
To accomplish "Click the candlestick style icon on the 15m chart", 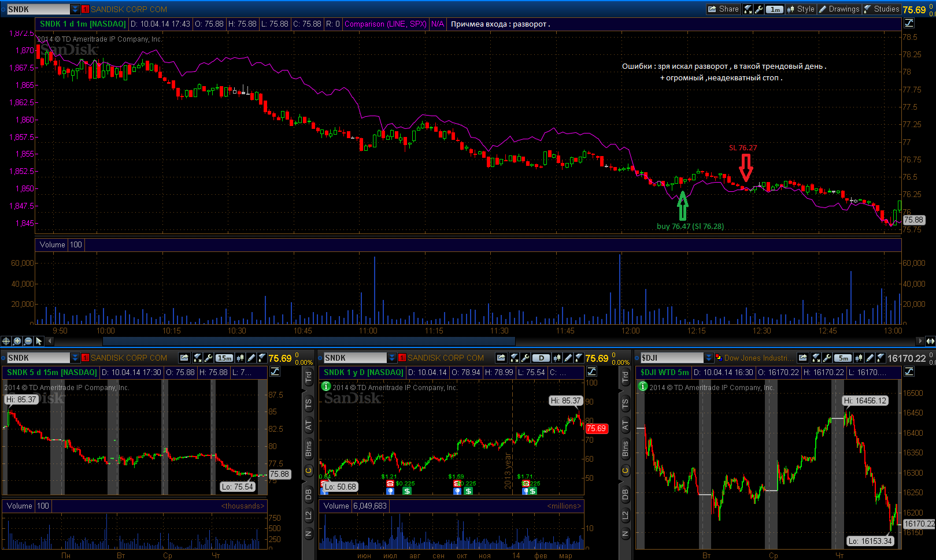I will pos(241,358).
